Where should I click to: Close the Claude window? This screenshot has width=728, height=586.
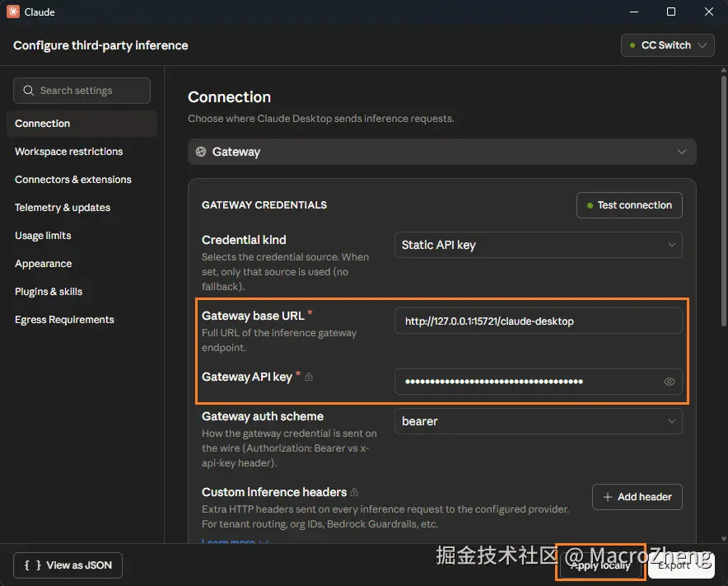708,12
